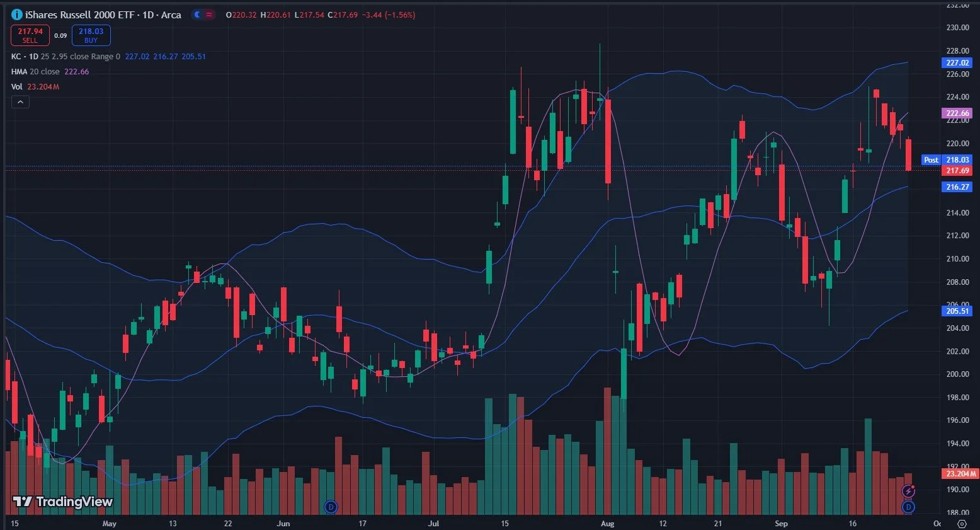Open the iShares Russell 2000 ETF symbol title
Image resolution: width=980 pixels, height=530 pixels.
click(x=103, y=14)
